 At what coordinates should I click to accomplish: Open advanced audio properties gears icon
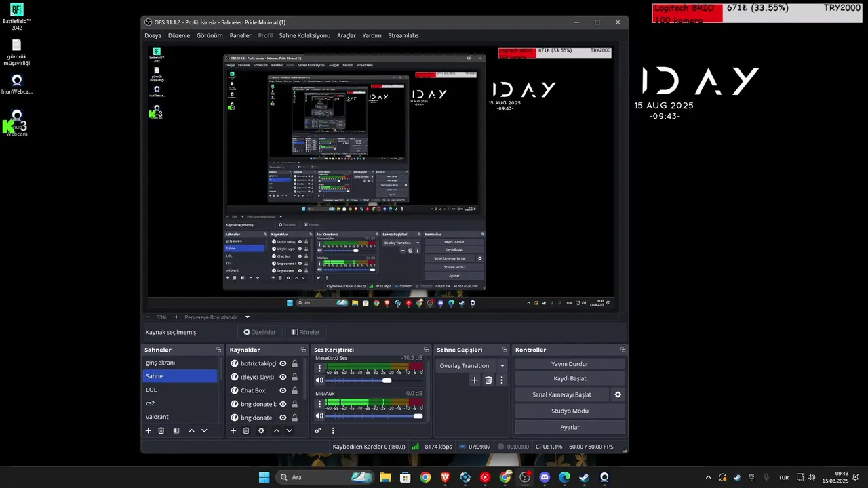point(317,430)
